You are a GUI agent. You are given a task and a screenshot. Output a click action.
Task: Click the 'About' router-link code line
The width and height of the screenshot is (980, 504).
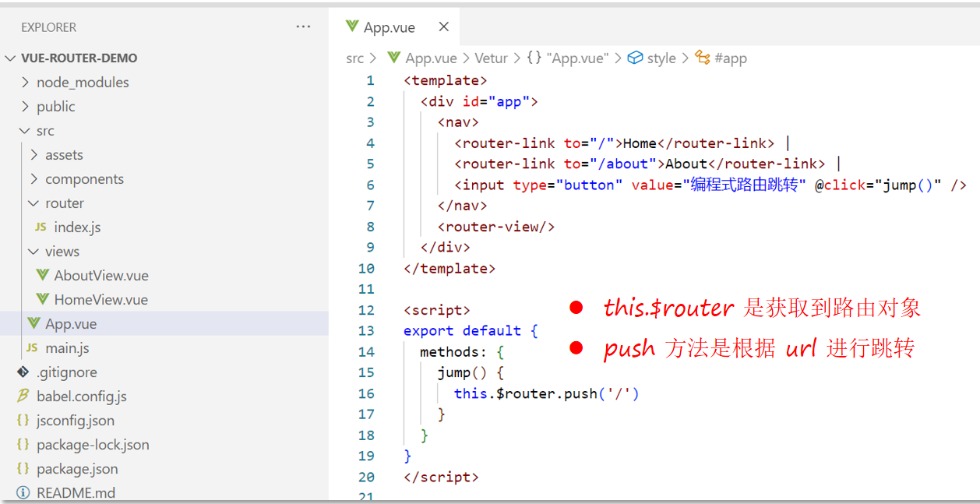tap(647, 164)
